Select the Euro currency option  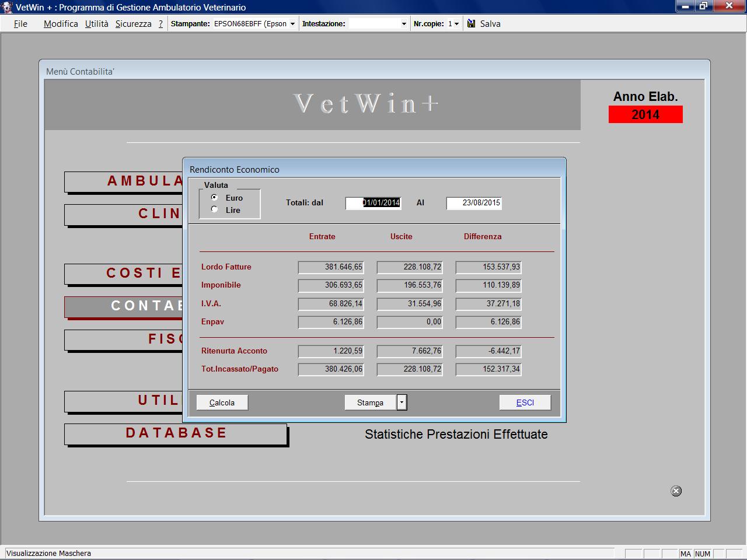tap(214, 197)
